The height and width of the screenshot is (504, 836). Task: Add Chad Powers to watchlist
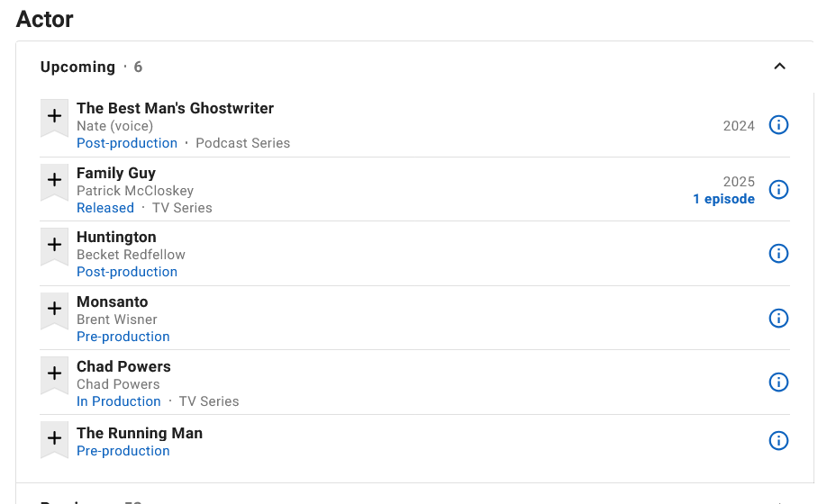54,375
